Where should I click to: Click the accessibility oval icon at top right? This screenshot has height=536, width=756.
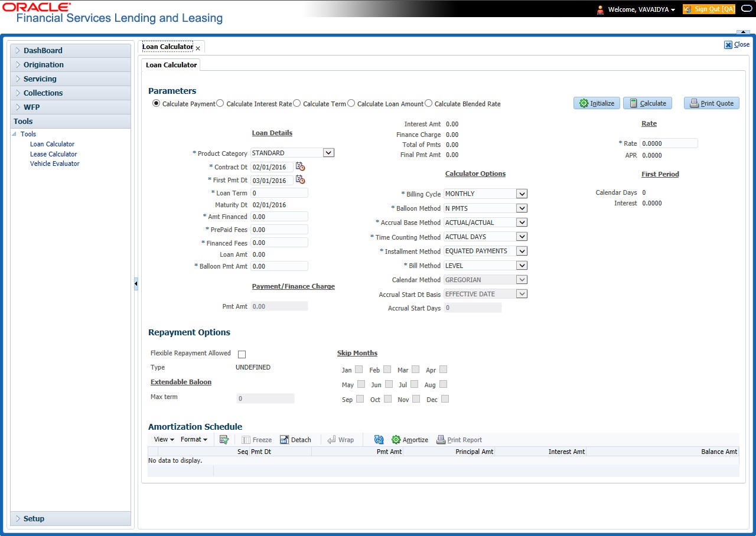tap(746, 9)
